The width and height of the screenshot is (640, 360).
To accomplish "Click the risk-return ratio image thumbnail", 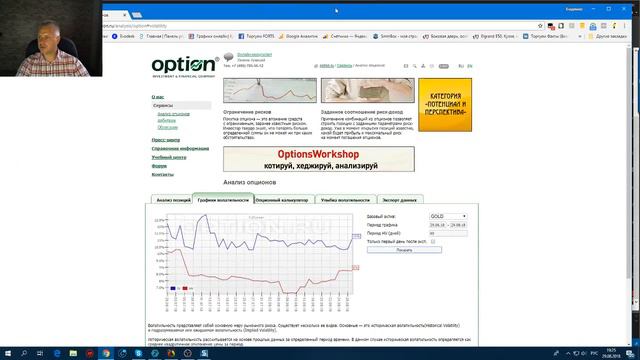I will (367, 91).
